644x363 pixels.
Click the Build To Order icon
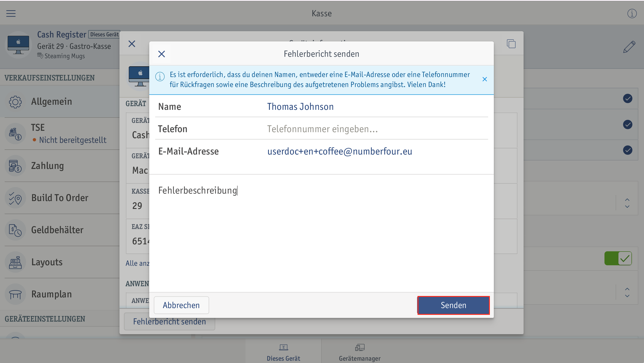tap(15, 198)
